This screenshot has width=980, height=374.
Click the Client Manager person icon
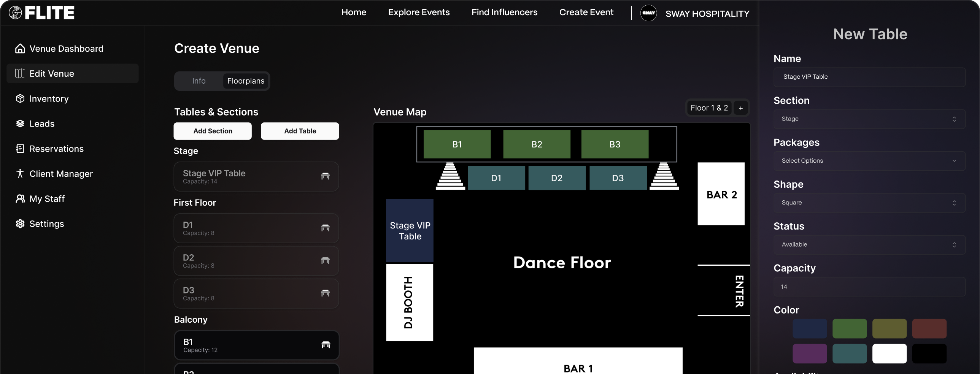click(x=20, y=174)
